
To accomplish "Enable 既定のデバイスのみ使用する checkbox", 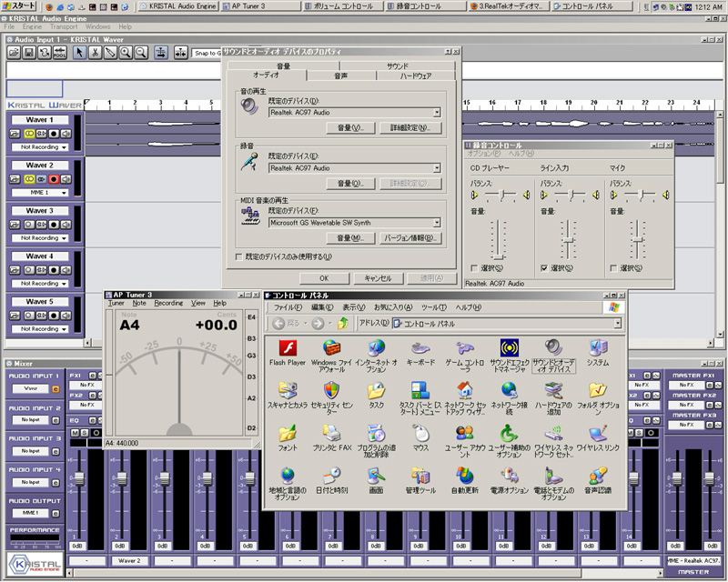I will click(238, 257).
